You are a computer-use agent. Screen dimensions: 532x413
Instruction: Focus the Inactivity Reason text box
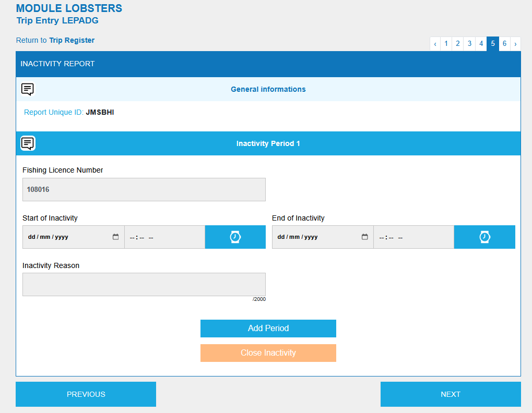tap(144, 284)
